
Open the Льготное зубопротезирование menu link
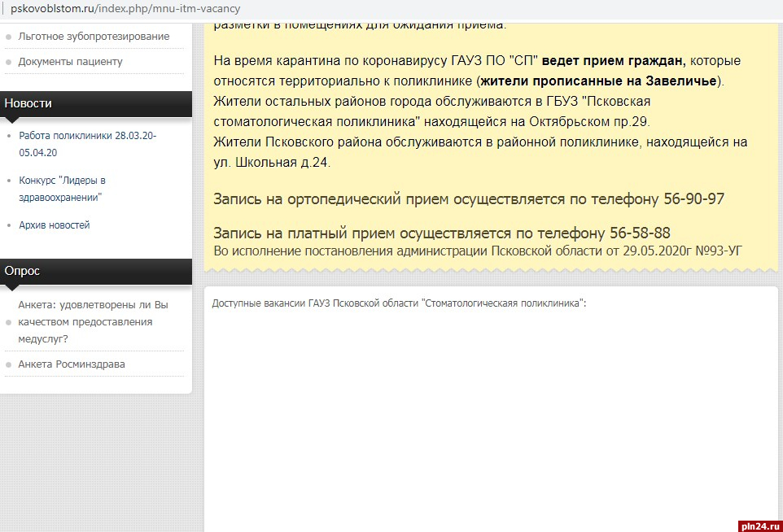94,37
